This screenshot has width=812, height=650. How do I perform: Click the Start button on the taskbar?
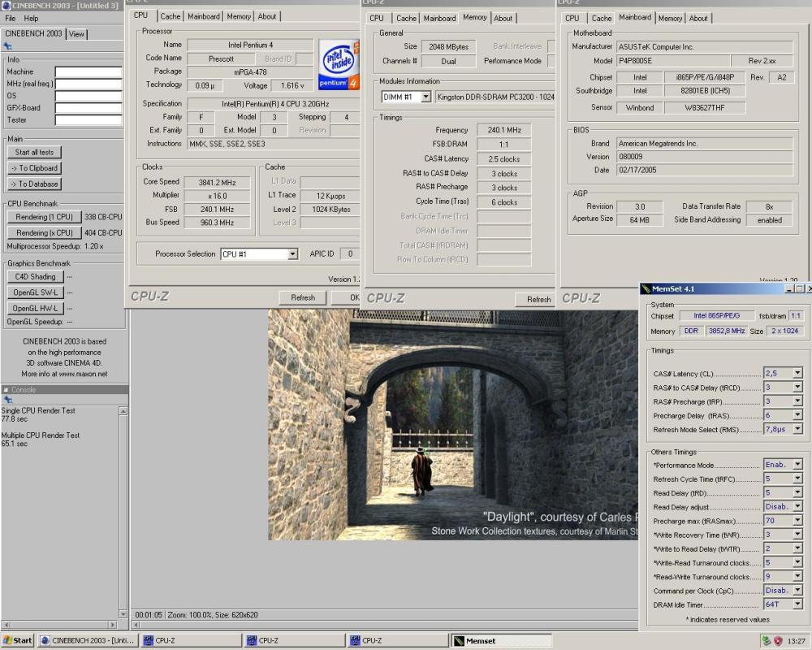[17, 641]
